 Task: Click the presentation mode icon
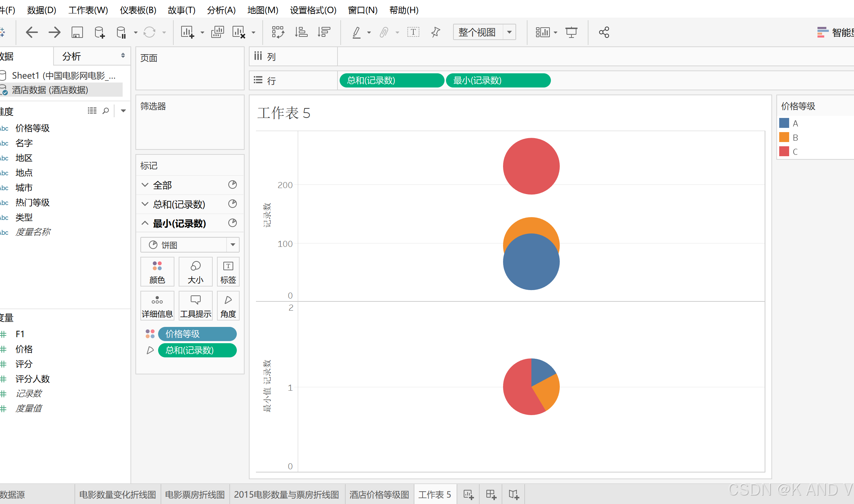pos(571,32)
